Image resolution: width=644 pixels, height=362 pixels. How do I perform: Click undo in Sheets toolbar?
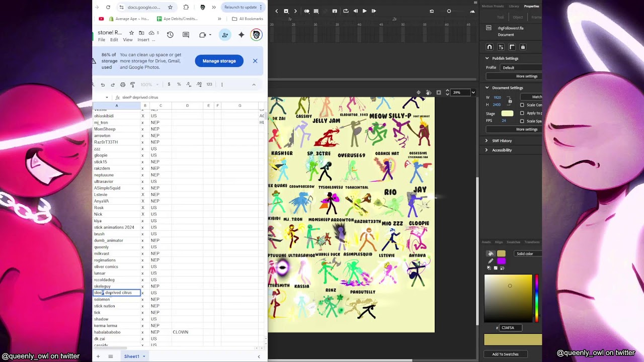[103, 84]
